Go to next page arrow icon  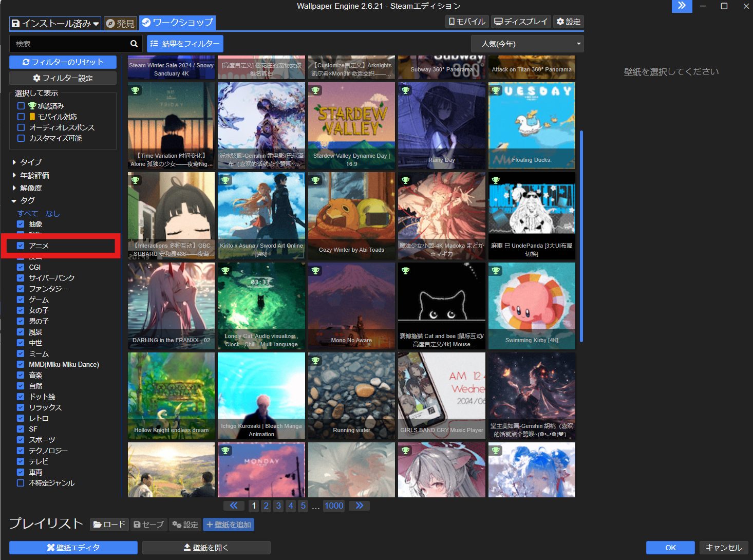tap(360, 506)
